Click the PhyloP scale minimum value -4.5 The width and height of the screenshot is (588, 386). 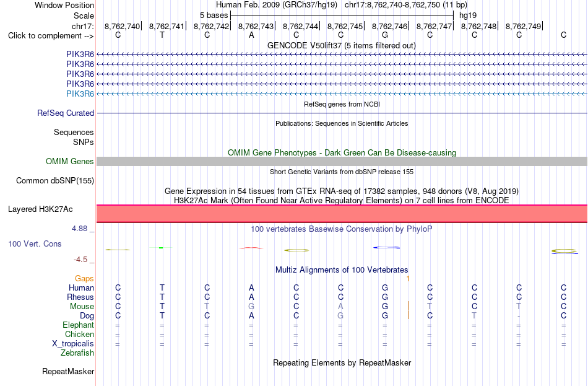point(80,260)
